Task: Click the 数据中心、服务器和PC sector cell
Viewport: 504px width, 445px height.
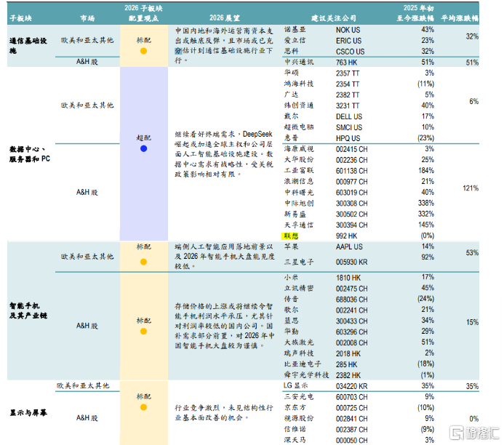Action: (30, 154)
